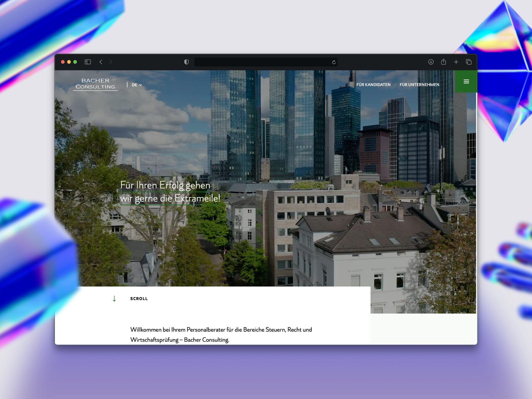Open the Für Unternehmen page
This screenshot has width=532, height=399.
(419, 85)
